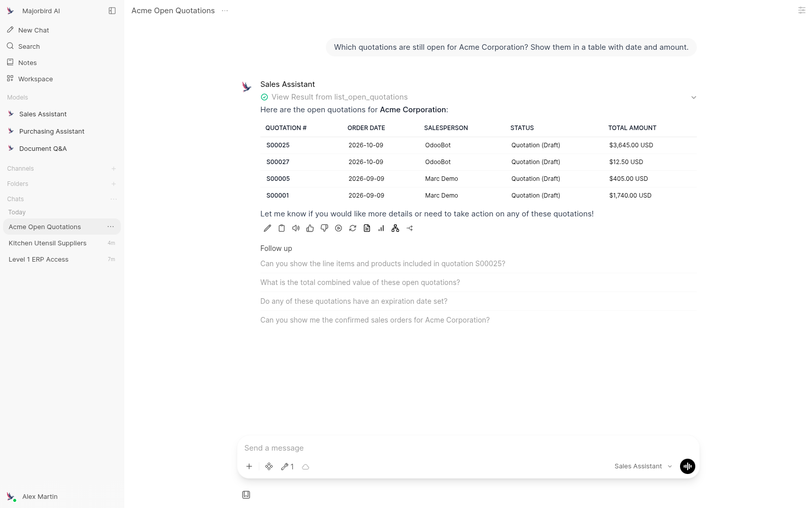Give the response a thumbs up
Image resolution: width=812 pixels, height=508 pixels.
click(x=310, y=229)
